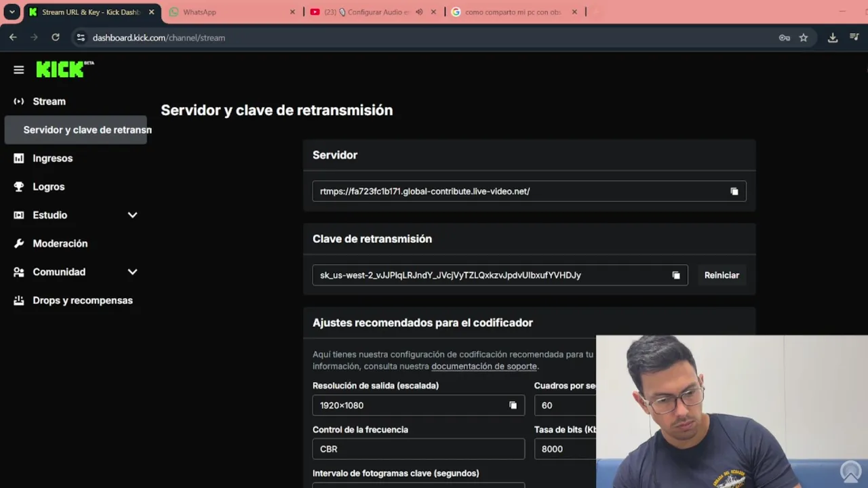This screenshot has height=488, width=868.
Task: Select the Stream URL & Key tab
Action: (x=91, y=12)
